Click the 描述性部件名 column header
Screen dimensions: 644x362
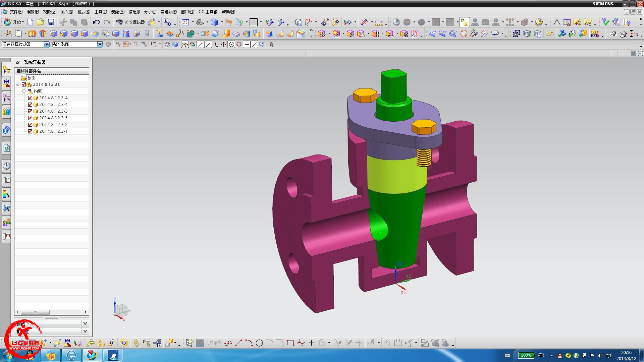[52, 71]
